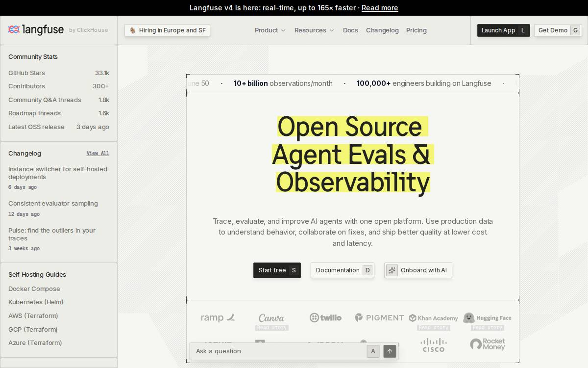Click View All in Changelog panel
This screenshot has width=588, height=368.
click(x=98, y=154)
